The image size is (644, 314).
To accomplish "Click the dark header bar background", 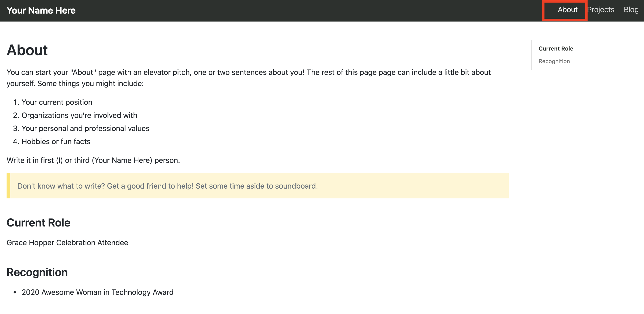I will [300, 11].
